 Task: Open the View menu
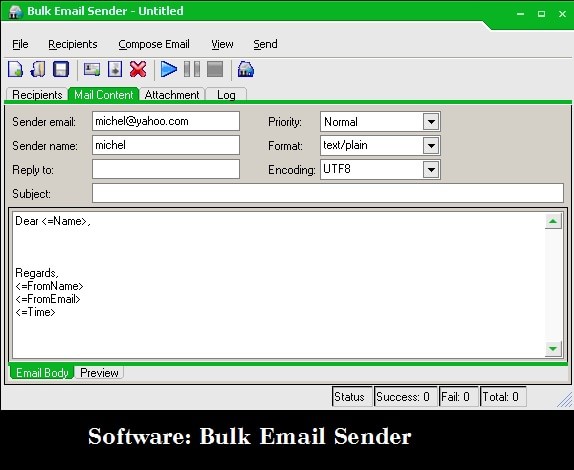(x=222, y=44)
